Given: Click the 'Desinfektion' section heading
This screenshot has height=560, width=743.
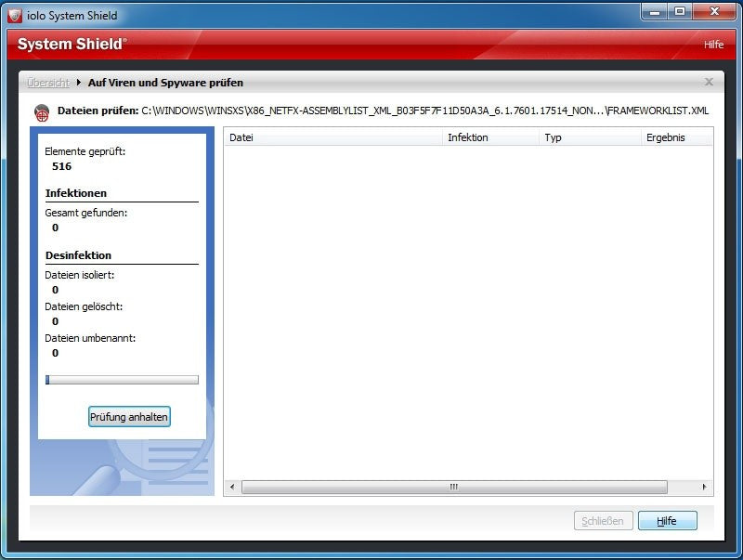Looking at the screenshot, I should coord(78,254).
